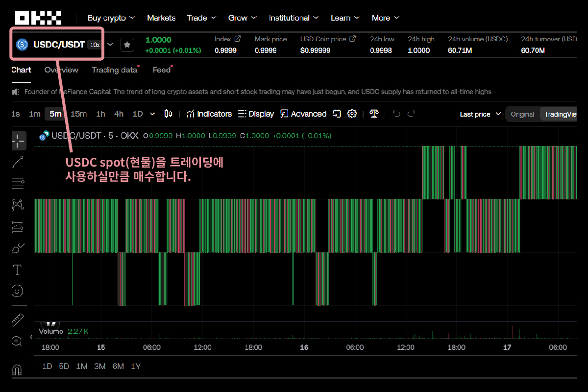Click the candlestick chart type icon
This screenshot has width=588, height=392.
coord(168,114)
